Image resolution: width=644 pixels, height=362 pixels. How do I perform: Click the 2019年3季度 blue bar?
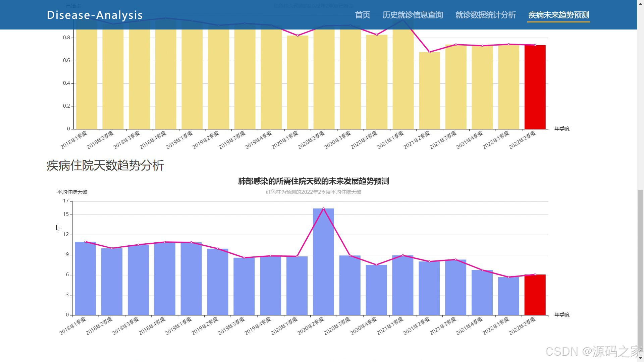click(244, 286)
